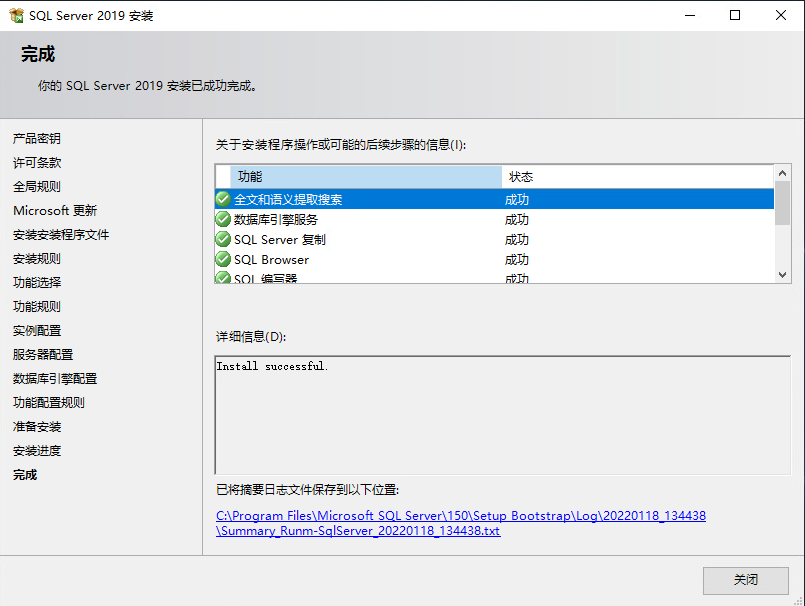
Task: Click the 功能配置规则 step in sidebar
Action: tap(49, 403)
